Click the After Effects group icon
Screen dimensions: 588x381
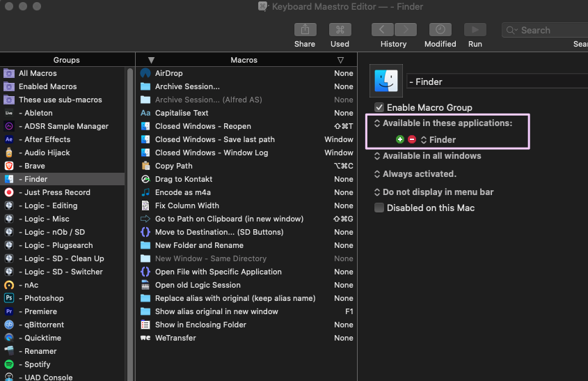[9, 139]
